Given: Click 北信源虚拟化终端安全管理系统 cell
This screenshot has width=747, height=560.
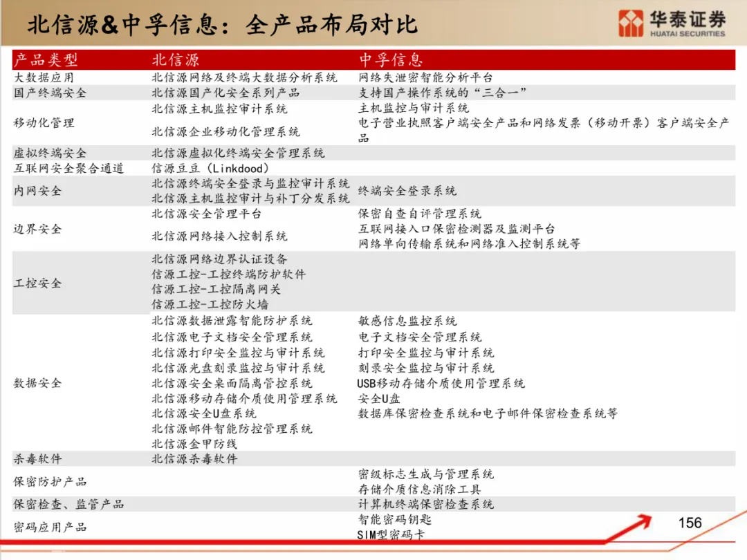Looking at the screenshot, I should pos(238,153).
